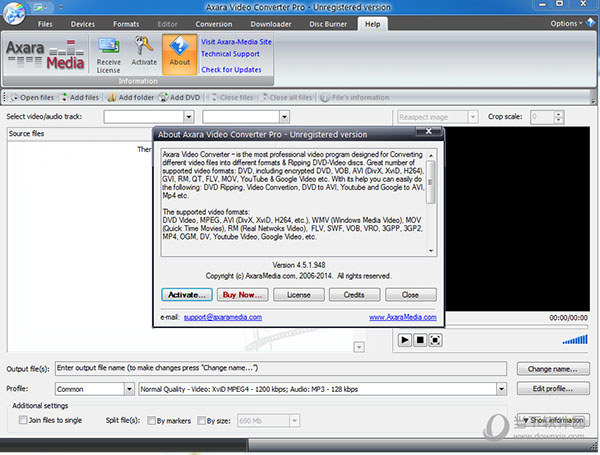600x455 pixels.
Task: Click Add folder toolbar button
Action: click(130, 98)
